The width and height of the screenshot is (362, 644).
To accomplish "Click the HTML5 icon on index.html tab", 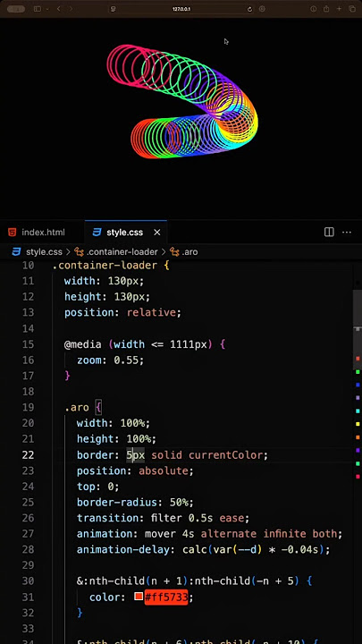I will point(13,232).
